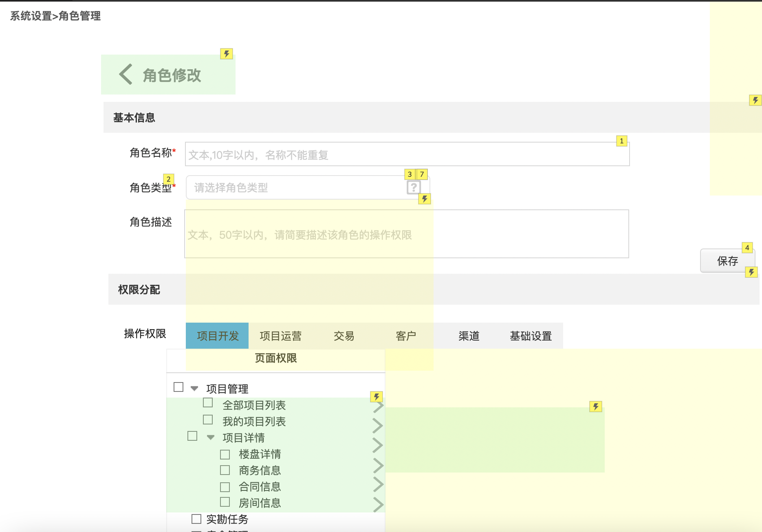Check the 合同信息 checkbox
The height and width of the screenshot is (532, 762).
pyautogui.click(x=225, y=487)
